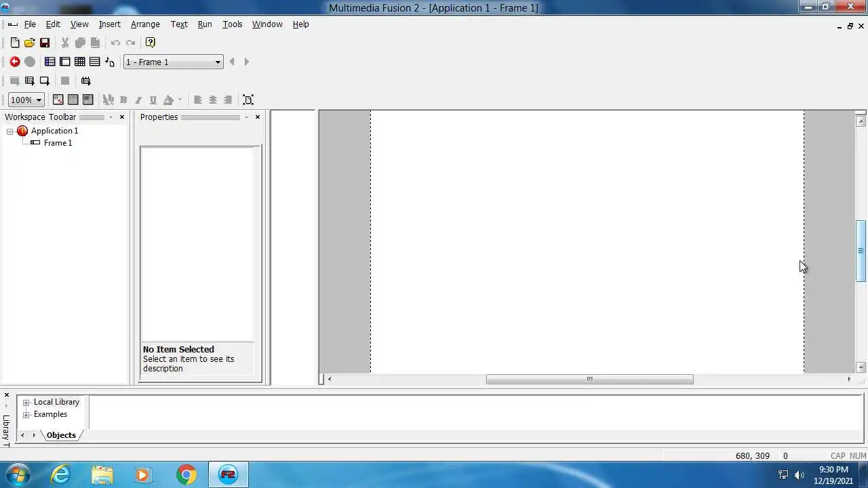Click the frame editor vertical scrollbar thumb

pos(861,251)
